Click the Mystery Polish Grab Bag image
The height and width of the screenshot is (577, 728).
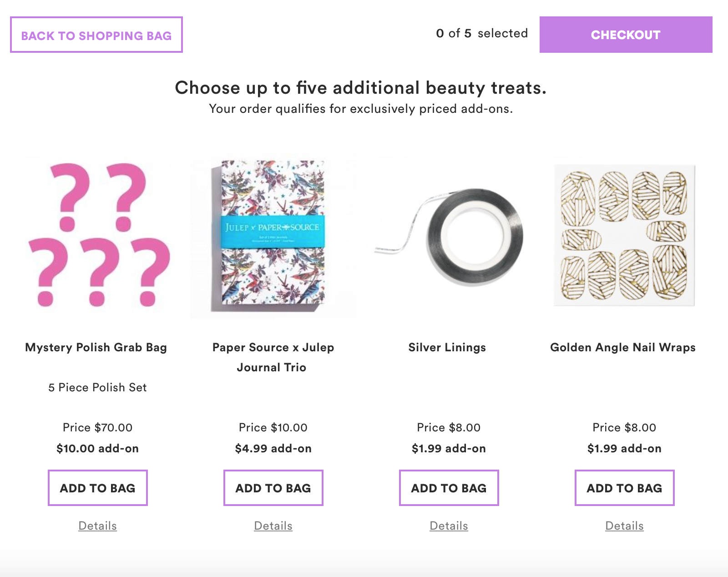click(x=97, y=234)
